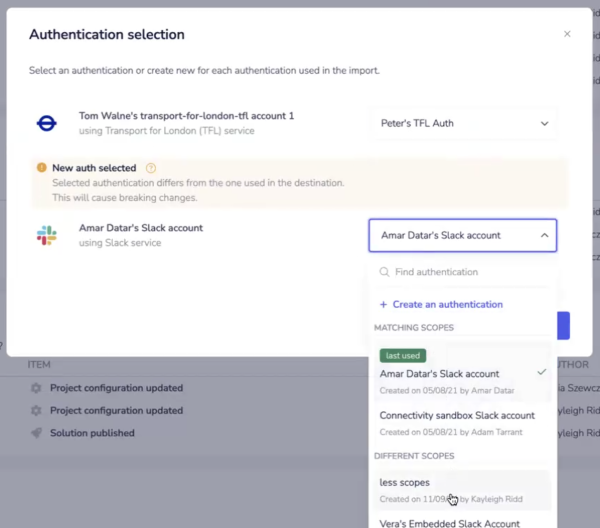Click 'Create an authentication' link
This screenshot has width=600, height=528.
[x=447, y=304]
